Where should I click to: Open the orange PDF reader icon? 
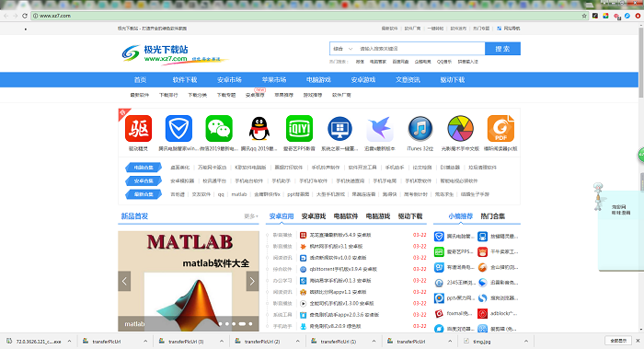click(500, 129)
